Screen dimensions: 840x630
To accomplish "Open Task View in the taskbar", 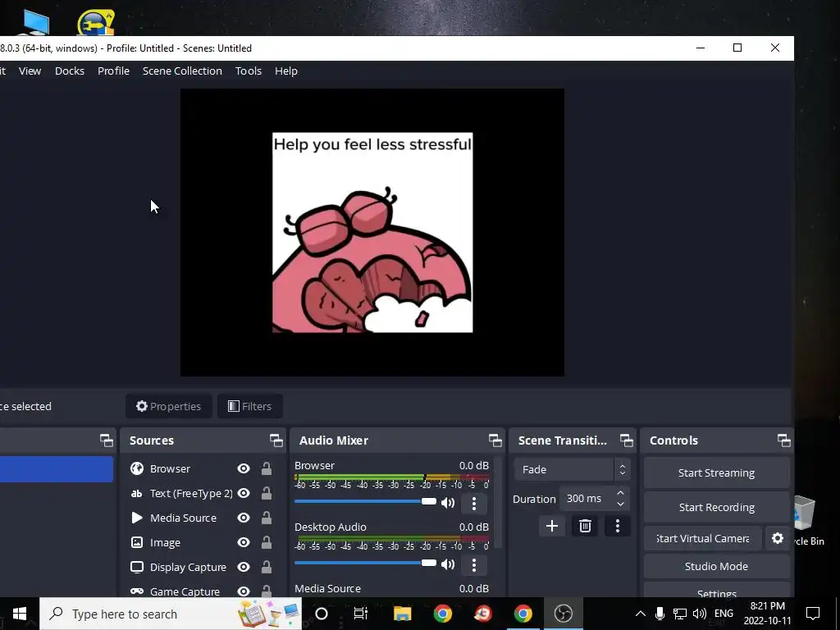I will [x=362, y=614].
